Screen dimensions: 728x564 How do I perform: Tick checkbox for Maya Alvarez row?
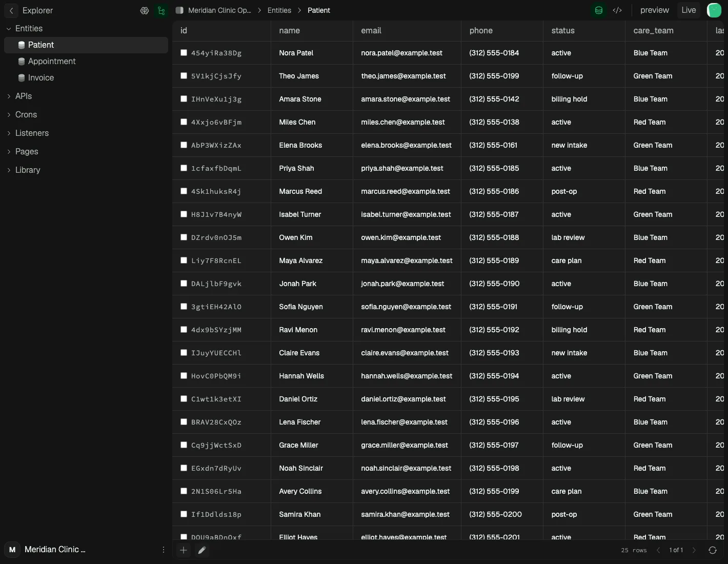184,260
